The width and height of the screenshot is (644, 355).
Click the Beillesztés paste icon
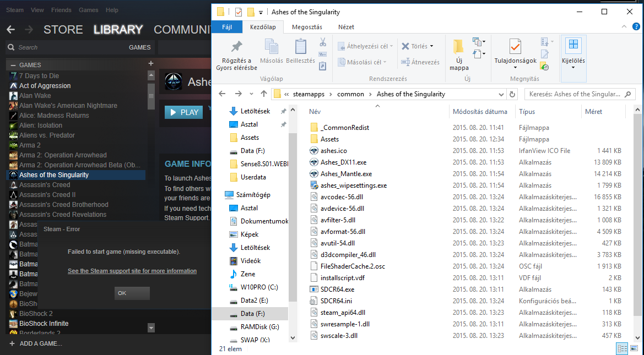pos(301,46)
